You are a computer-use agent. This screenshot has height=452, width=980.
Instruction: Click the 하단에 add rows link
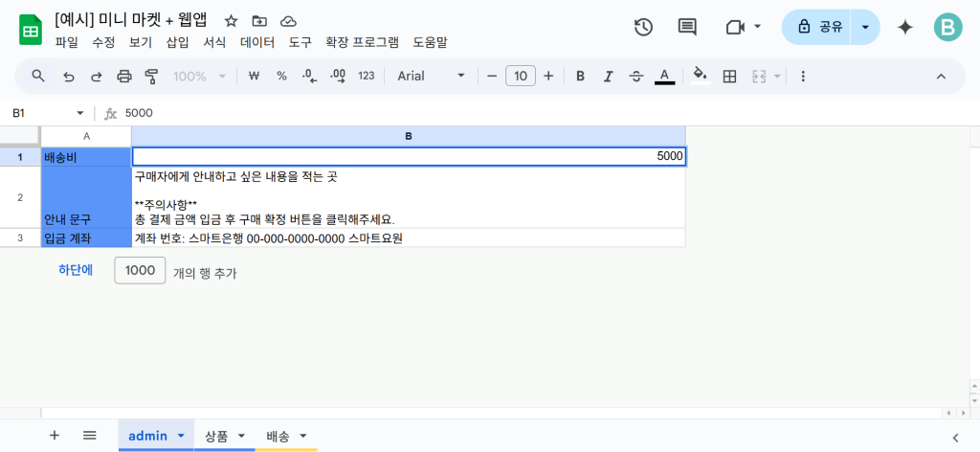(76, 271)
